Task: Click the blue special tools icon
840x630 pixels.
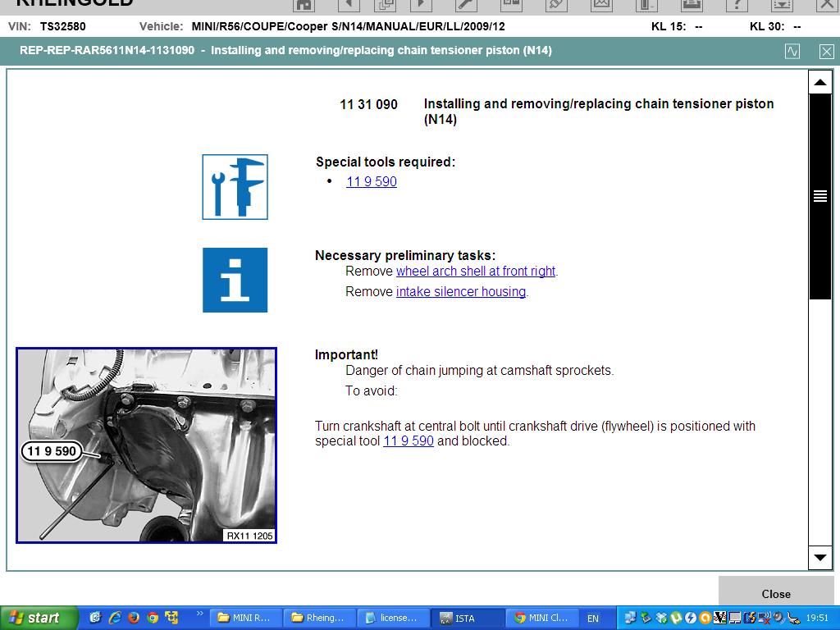Action: tap(235, 187)
